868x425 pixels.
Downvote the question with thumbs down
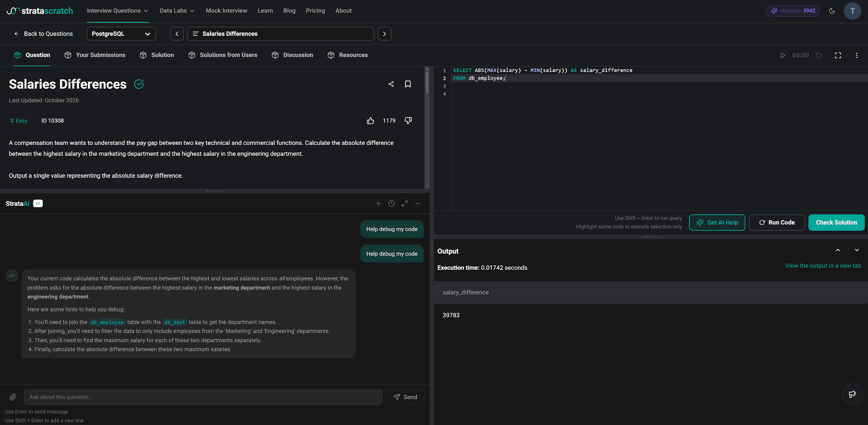pos(408,121)
